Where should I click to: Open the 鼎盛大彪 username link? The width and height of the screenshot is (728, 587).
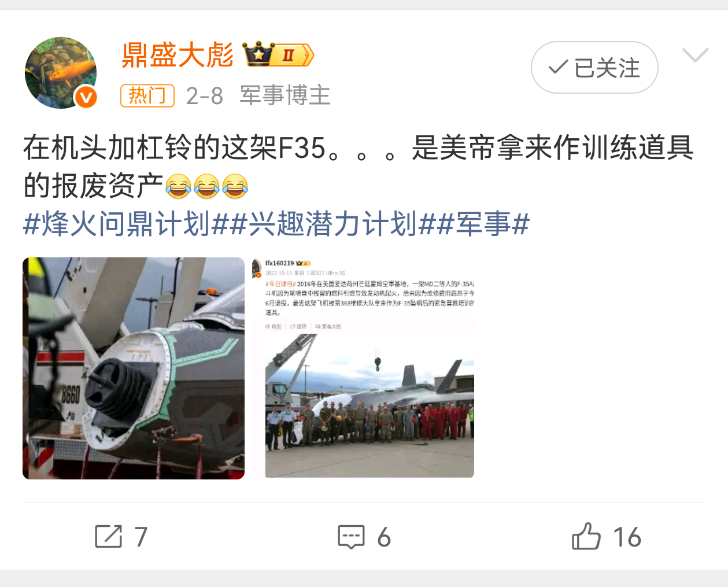(178, 56)
